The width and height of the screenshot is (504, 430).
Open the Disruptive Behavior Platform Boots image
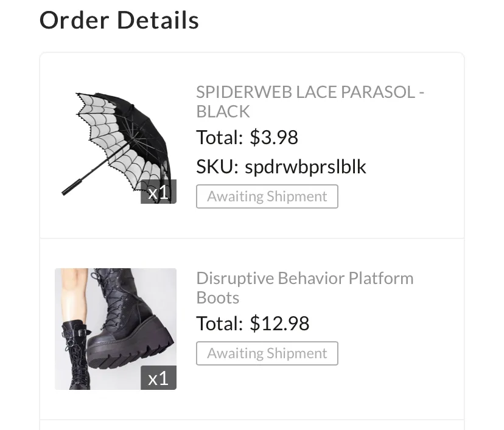[x=116, y=329]
